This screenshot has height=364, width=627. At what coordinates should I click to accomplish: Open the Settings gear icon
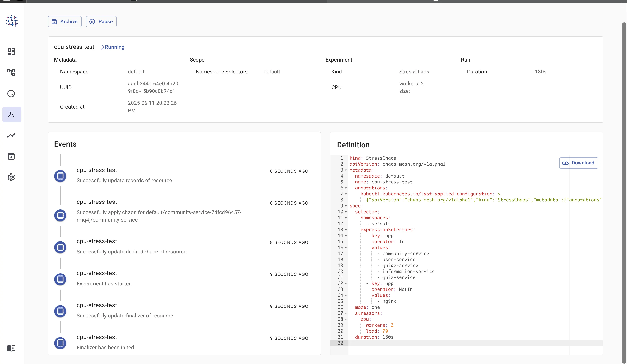coord(11,177)
